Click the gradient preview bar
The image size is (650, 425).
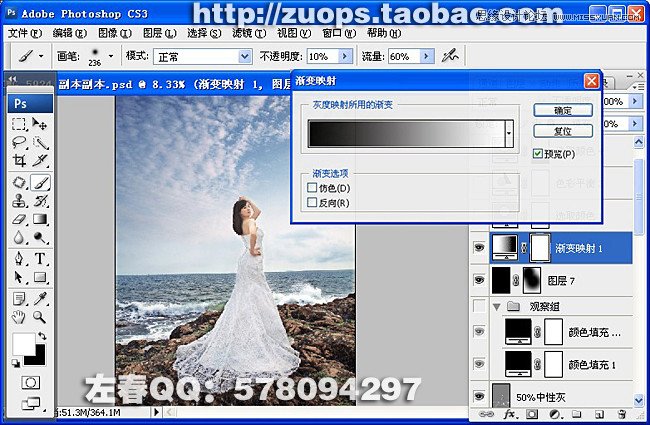click(x=406, y=134)
